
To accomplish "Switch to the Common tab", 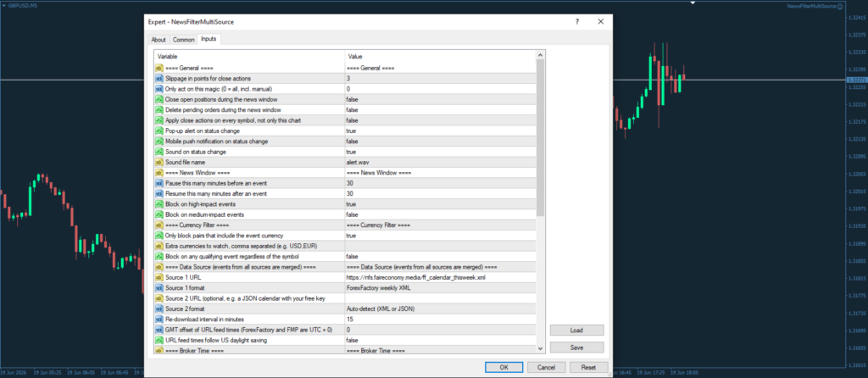I will [x=183, y=40].
